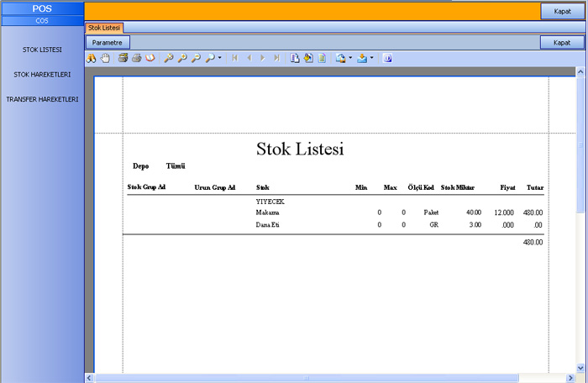Click the Fiyat column header
Image resolution: width=588 pixels, height=383 pixels.
point(507,187)
